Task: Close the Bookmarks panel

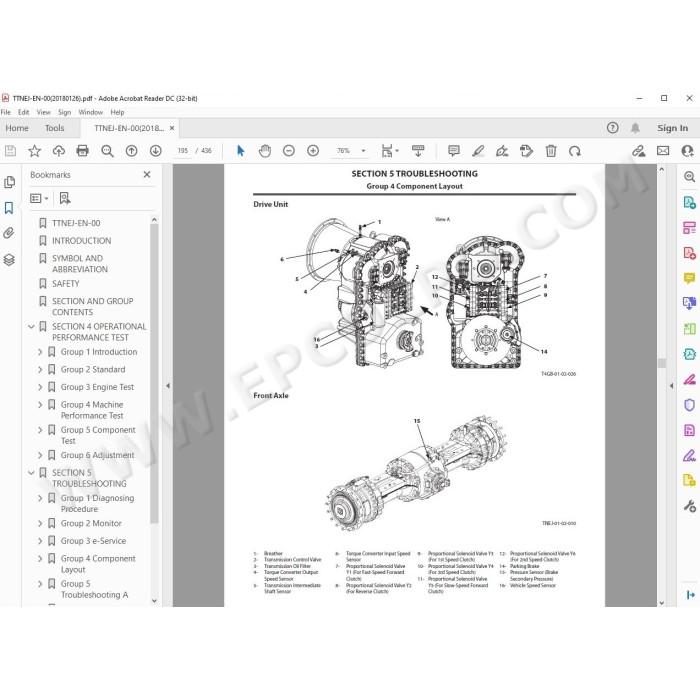Action: [x=147, y=175]
